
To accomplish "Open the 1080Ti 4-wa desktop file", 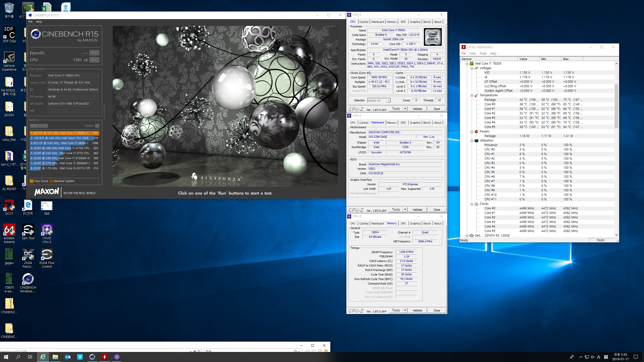I will [x=9, y=283].
